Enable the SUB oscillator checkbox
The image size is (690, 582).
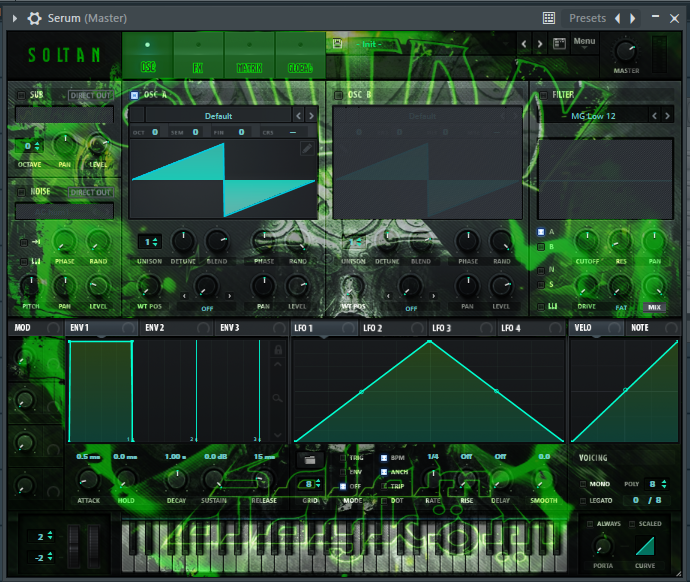[21, 95]
